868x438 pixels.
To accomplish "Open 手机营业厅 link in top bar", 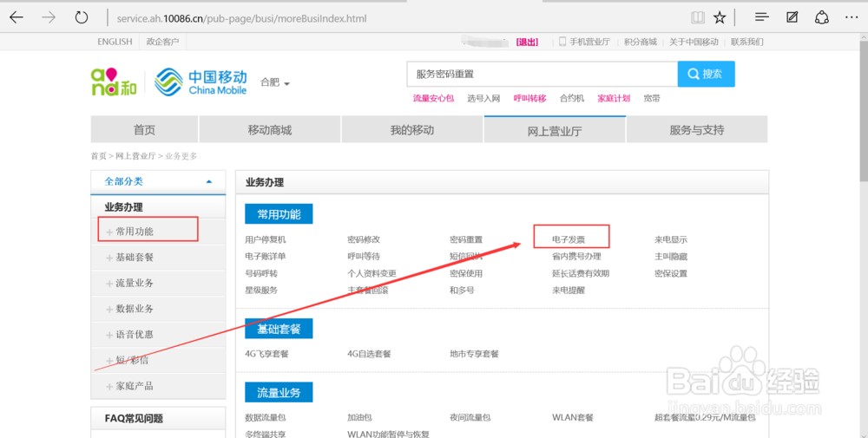I will 584,42.
